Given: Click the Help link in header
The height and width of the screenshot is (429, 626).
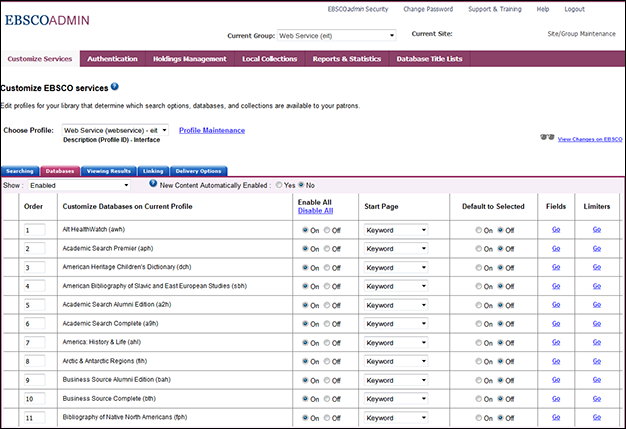Looking at the screenshot, I should (x=543, y=9).
